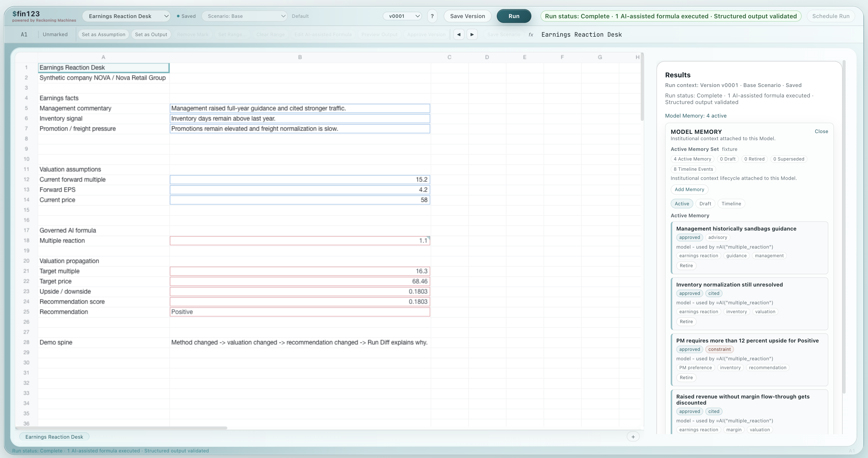Click Set as Assumption
Screen dimensions: 868x458
tap(103, 34)
